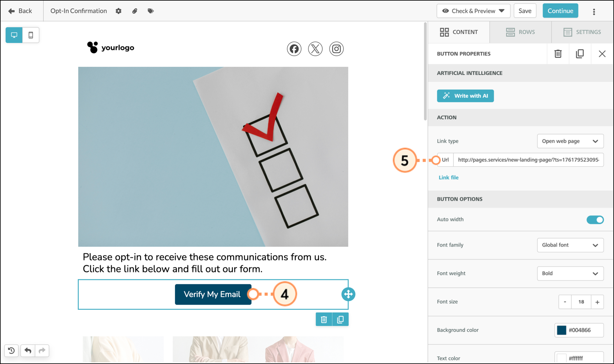The height and width of the screenshot is (364, 614).
Task: Click the tags icon in header
Action: (150, 11)
